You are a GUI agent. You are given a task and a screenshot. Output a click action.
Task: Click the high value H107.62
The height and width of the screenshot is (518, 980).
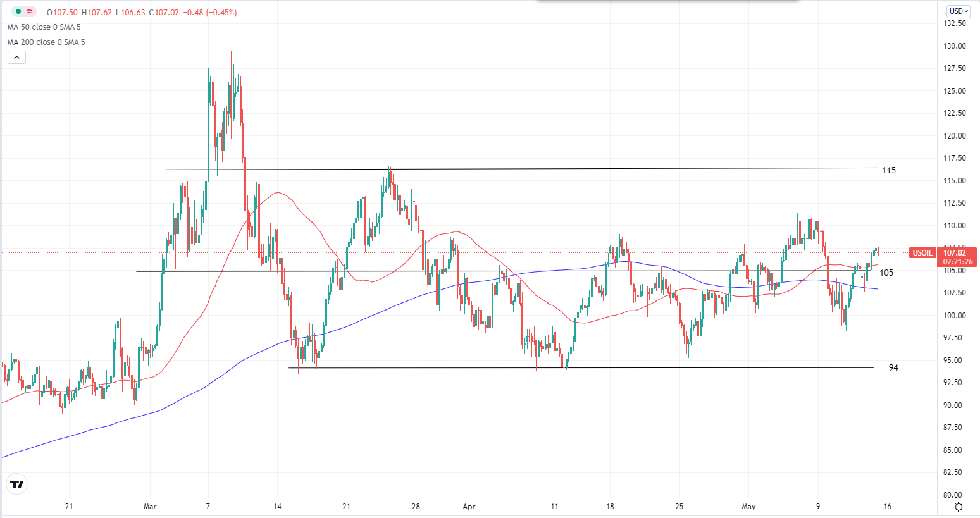pos(97,12)
